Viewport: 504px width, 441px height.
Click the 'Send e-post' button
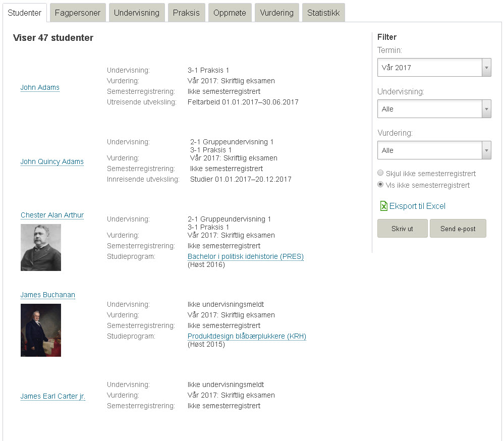(458, 229)
